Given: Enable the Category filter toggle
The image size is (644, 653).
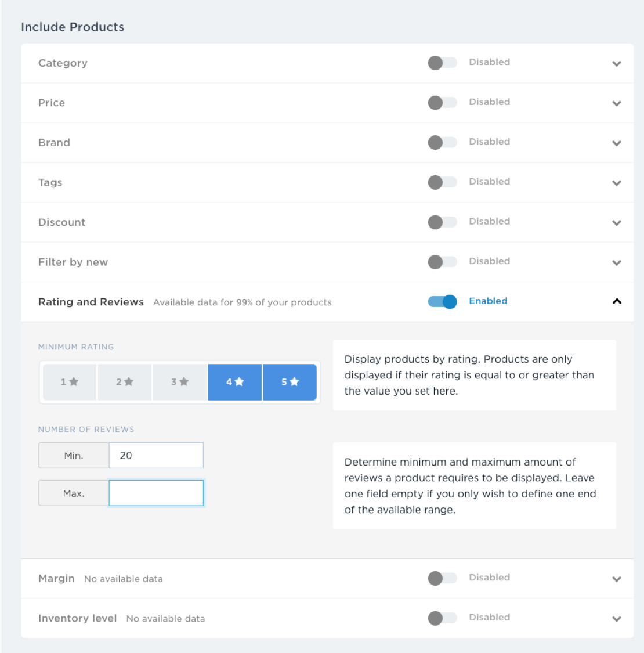Looking at the screenshot, I should (442, 63).
